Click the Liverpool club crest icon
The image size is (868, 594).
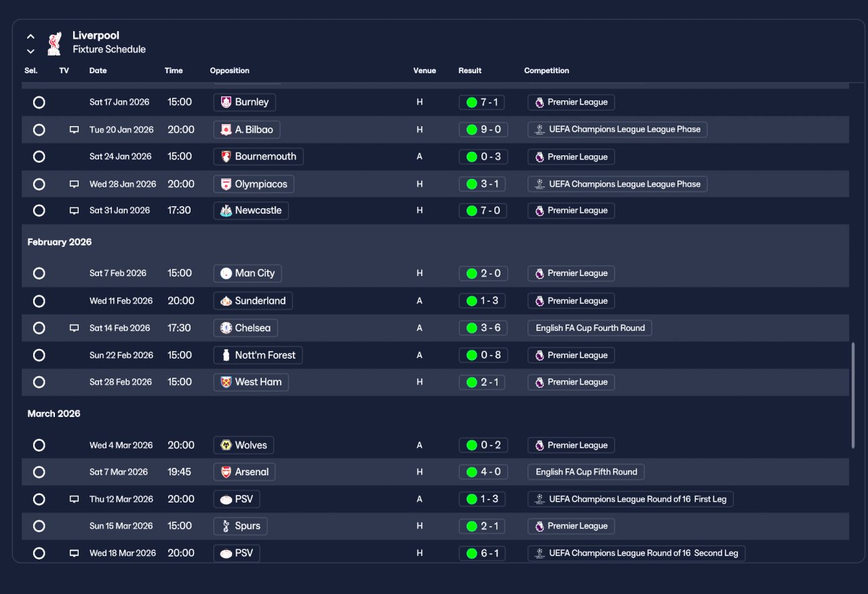(x=54, y=43)
